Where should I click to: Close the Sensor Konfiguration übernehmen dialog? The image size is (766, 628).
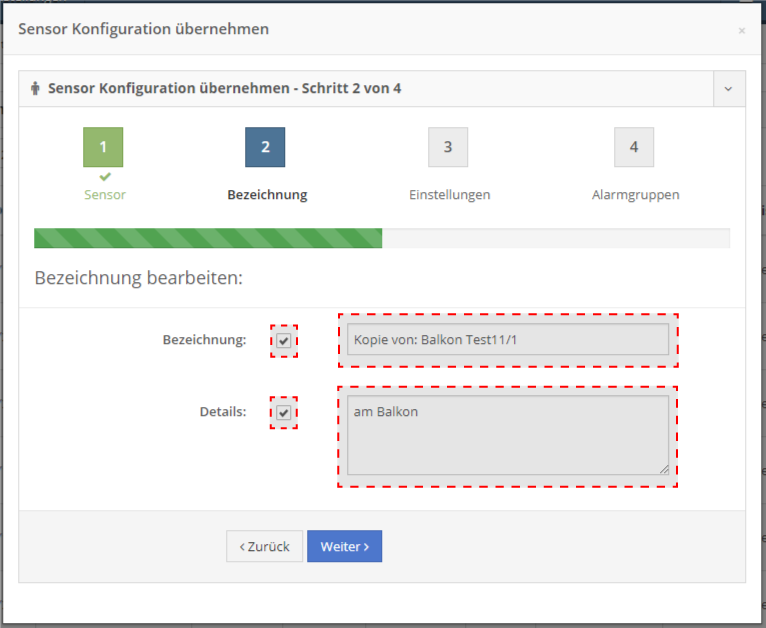742,31
